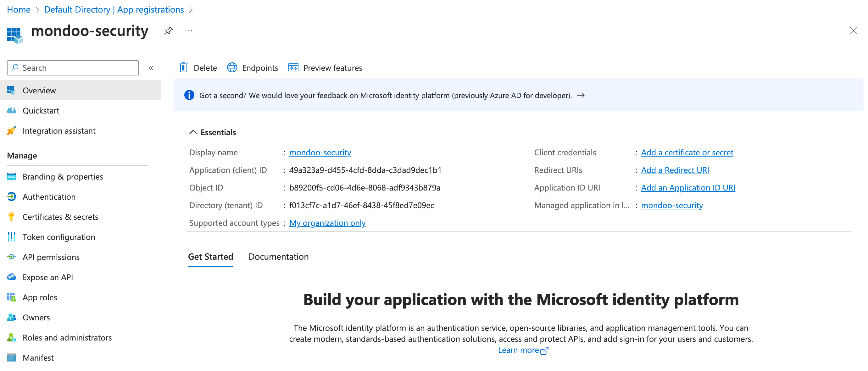Click the Preview features icon

[x=293, y=67]
